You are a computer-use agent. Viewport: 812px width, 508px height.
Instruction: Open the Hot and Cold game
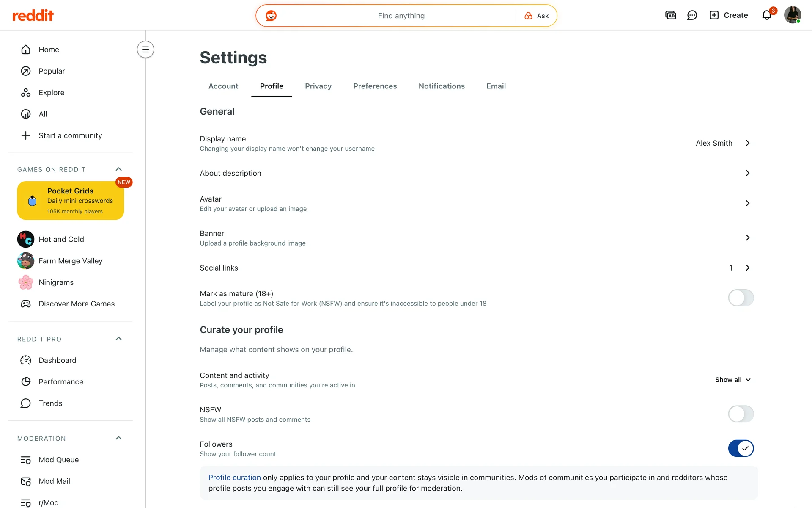(61, 239)
